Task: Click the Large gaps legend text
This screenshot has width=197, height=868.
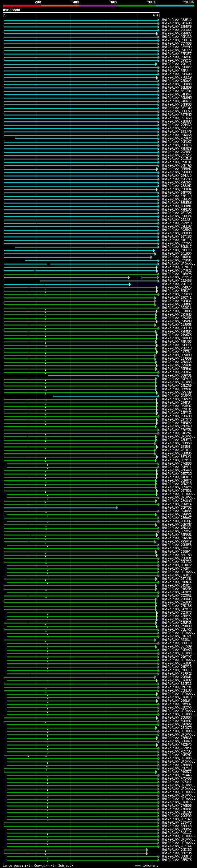Action: point(38,865)
